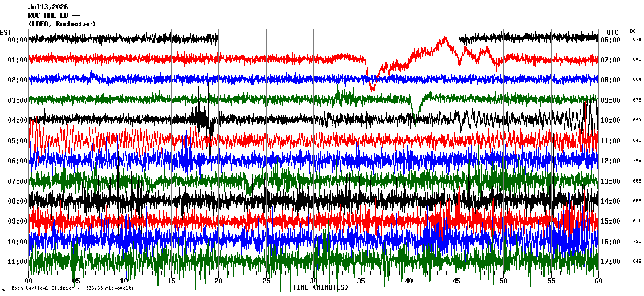The image size is (644, 296).
Task: Click the DC column header
Action: pos(633,31)
